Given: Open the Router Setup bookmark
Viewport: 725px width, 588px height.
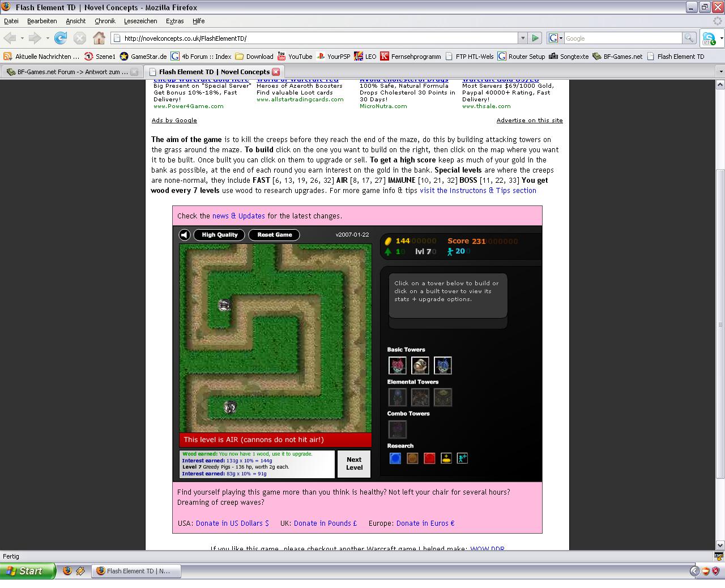Looking at the screenshot, I should coord(521,56).
